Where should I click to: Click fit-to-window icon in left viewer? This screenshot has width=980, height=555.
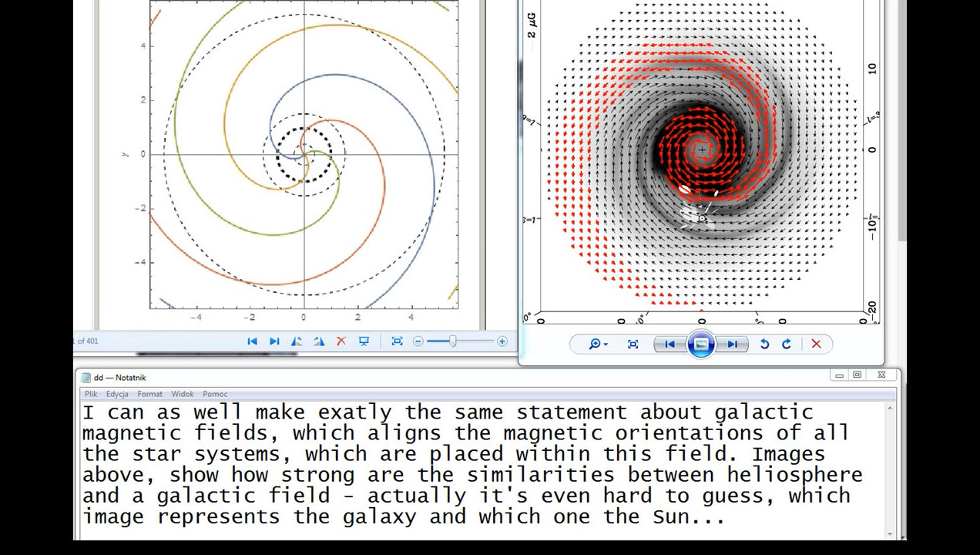397,341
